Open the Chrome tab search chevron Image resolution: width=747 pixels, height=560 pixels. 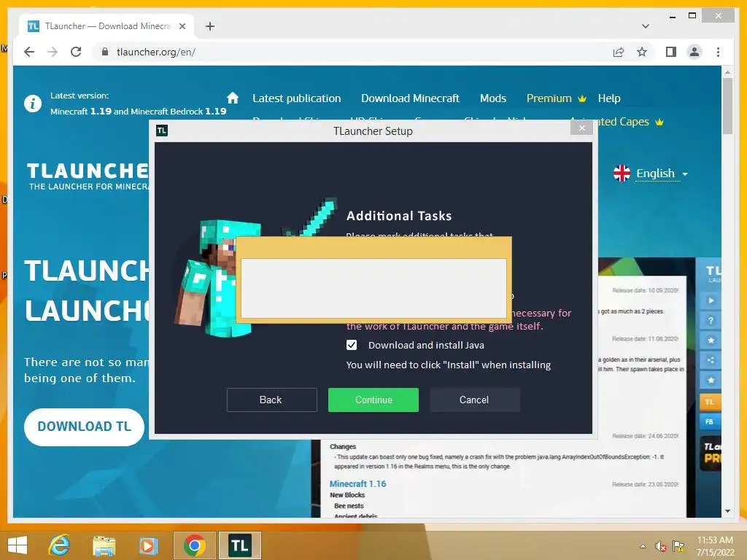tap(646, 26)
